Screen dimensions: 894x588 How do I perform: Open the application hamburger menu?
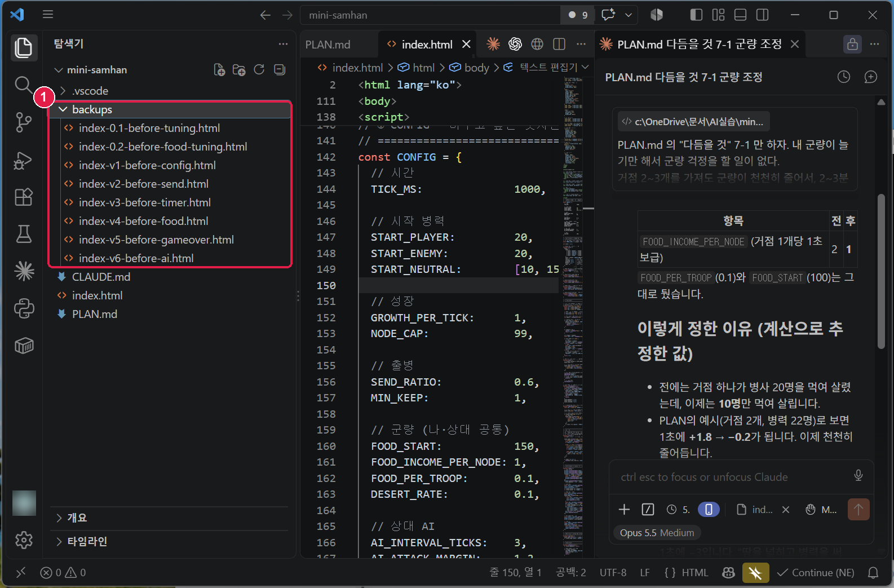48,15
